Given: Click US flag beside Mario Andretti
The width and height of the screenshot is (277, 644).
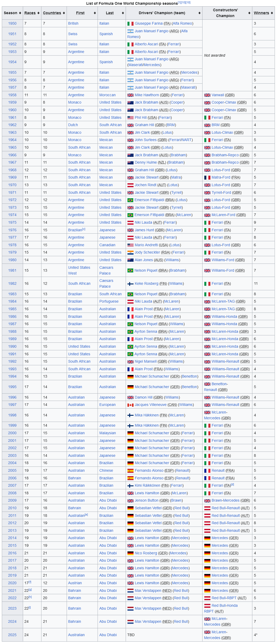Looking at the screenshot, I should coord(130,245).
